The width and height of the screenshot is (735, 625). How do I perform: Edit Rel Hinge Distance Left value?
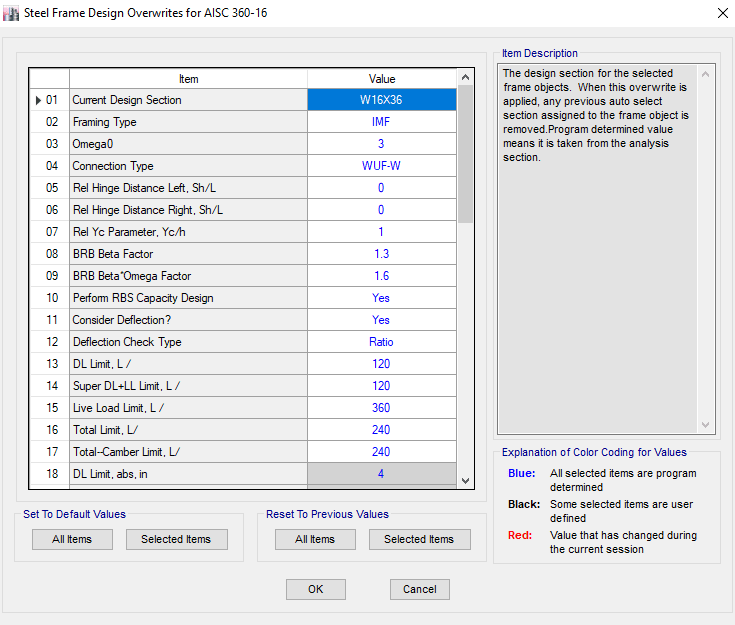pos(382,188)
